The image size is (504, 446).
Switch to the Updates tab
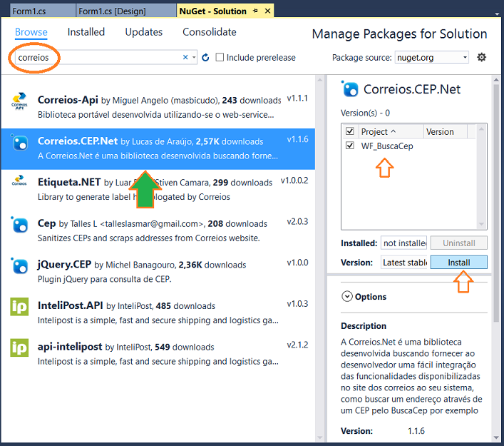click(144, 32)
